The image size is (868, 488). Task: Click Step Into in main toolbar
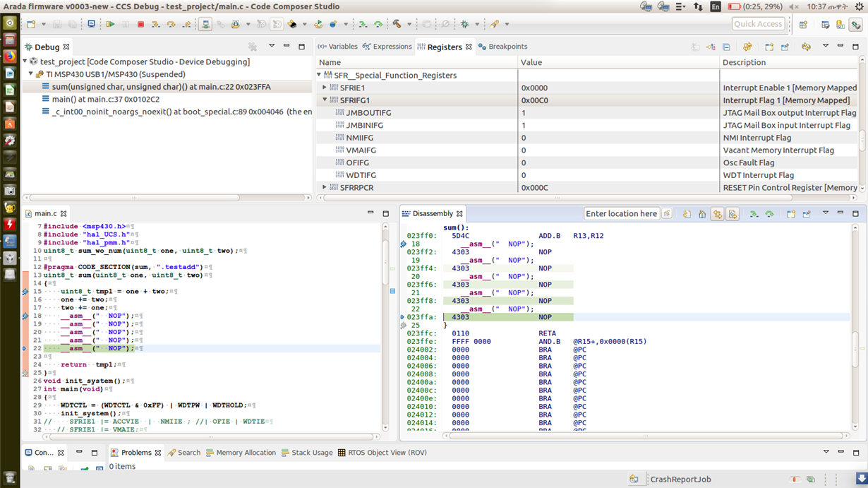155,24
